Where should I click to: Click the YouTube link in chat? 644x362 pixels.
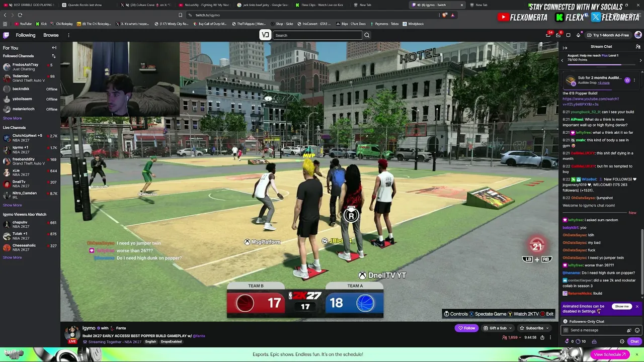coord(591,102)
